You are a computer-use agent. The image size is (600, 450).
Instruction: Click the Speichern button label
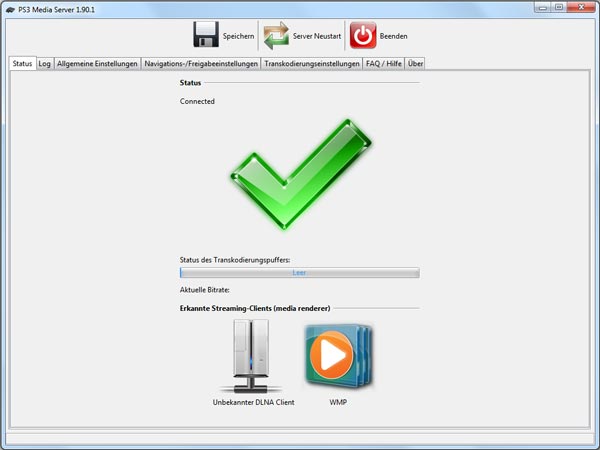click(238, 36)
